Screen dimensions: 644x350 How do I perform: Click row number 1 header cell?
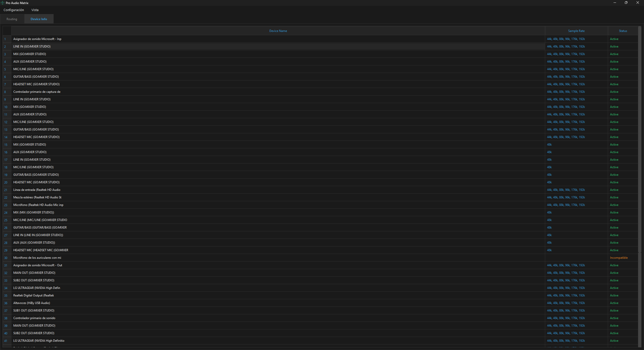(x=7, y=39)
